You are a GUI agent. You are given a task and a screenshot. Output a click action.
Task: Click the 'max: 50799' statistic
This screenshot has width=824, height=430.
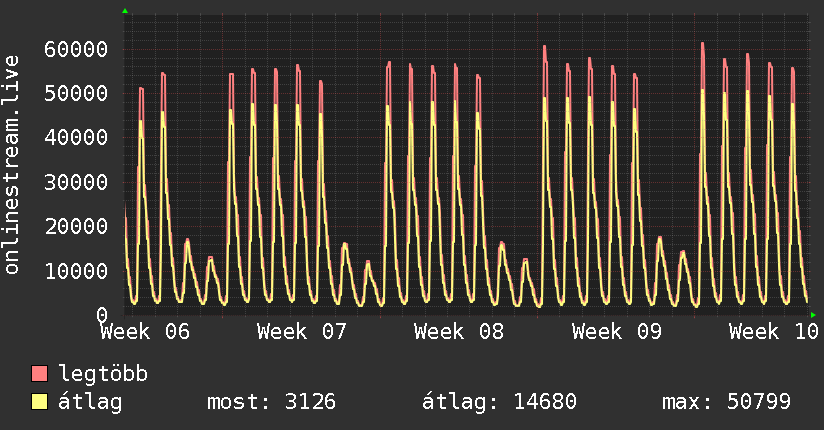tap(726, 402)
